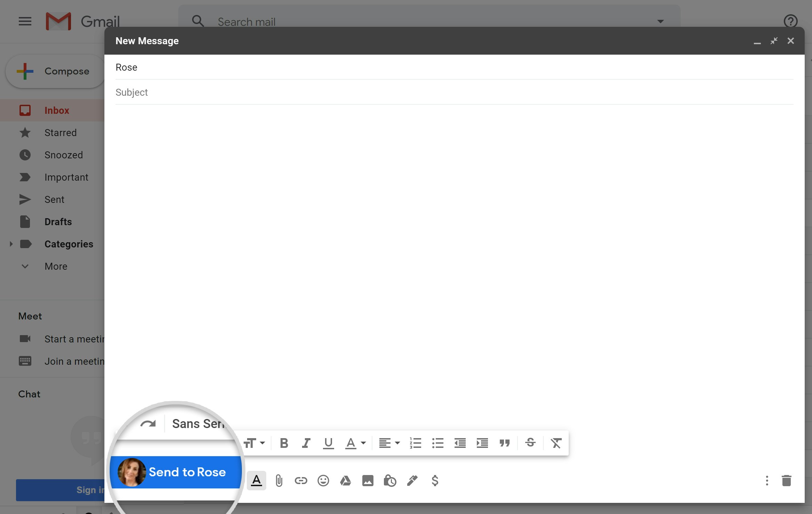Screen dimensions: 812x514
Task: Open the Drafts folder
Action: point(58,222)
